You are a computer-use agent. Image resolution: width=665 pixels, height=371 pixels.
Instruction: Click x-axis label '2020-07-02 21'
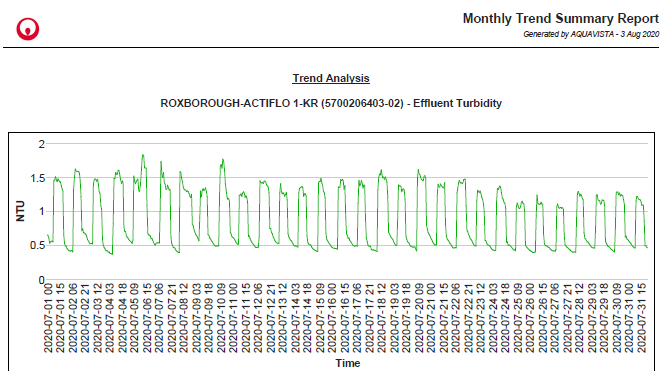coord(85,318)
